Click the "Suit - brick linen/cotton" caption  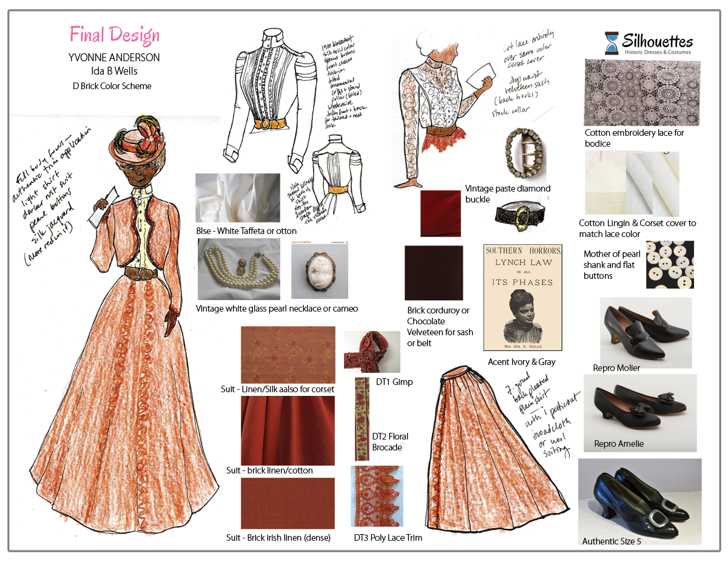pyautogui.click(x=269, y=470)
